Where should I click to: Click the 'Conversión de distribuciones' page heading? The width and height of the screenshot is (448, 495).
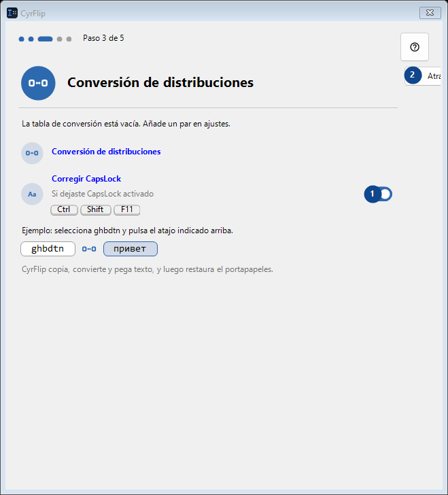160,83
